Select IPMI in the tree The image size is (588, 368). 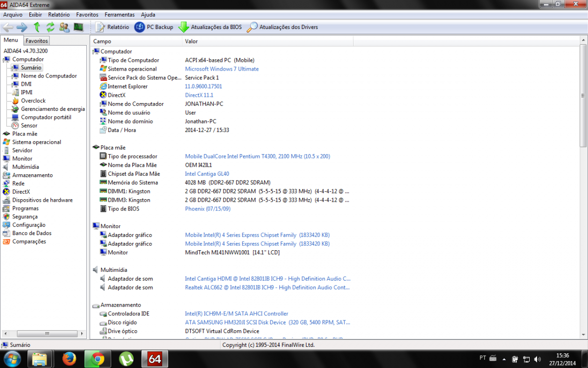[x=26, y=92]
